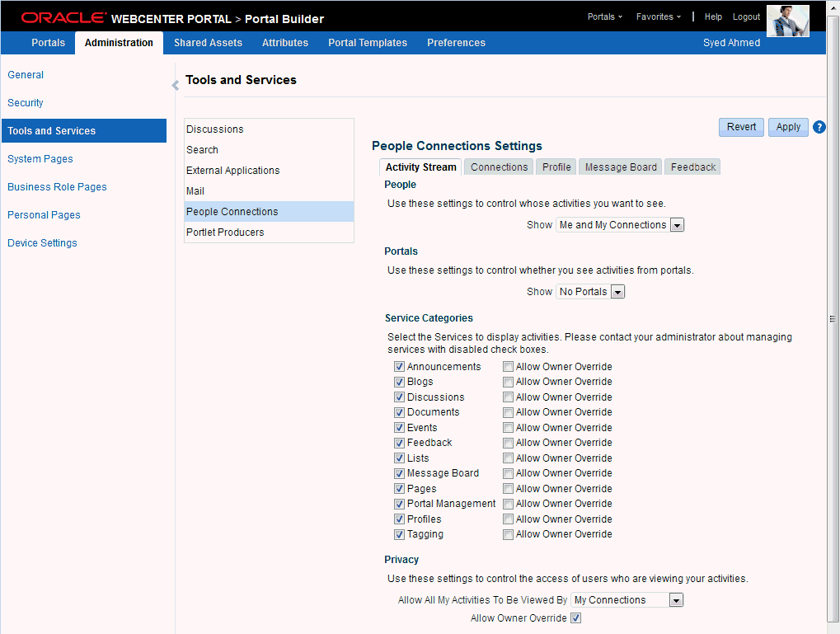Uncheck Privacy Allow Owner Override checkbox
Screen dimensions: 840x634
click(575, 618)
